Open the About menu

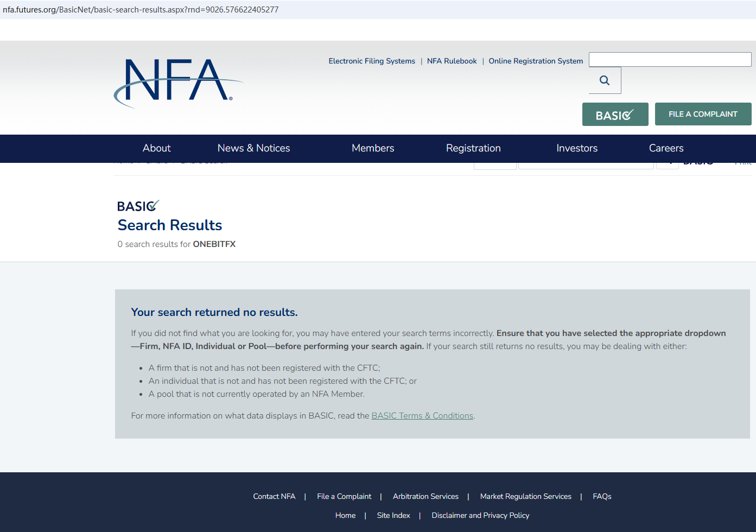(156, 148)
